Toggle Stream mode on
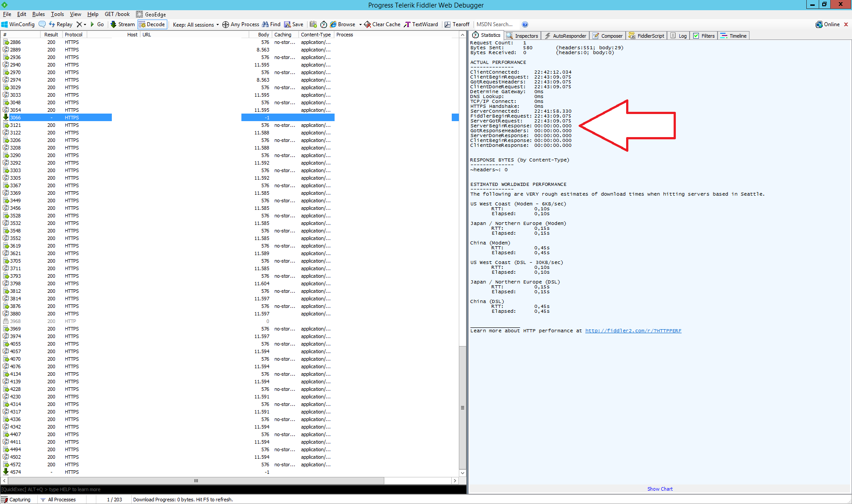852x504 pixels. [122, 24]
